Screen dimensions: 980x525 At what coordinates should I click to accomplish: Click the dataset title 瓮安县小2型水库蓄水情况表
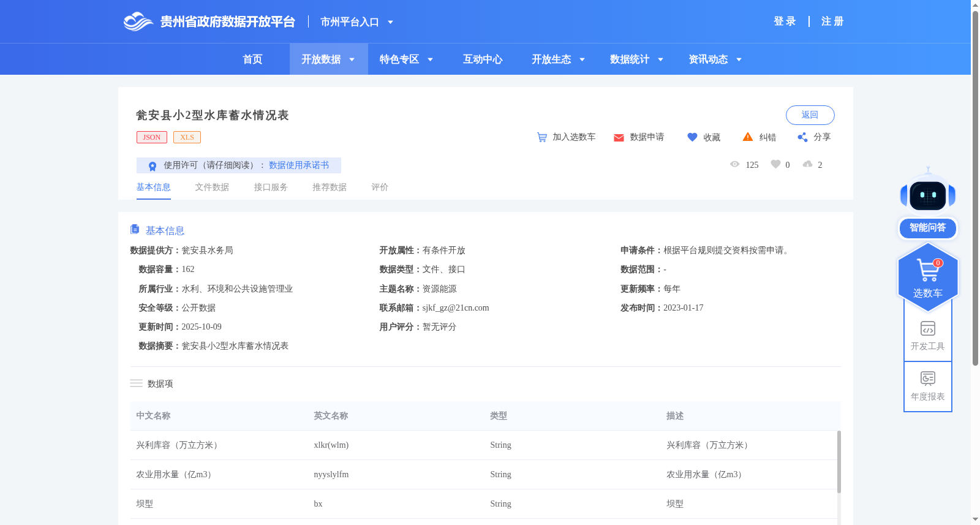pyautogui.click(x=213, y=115)
